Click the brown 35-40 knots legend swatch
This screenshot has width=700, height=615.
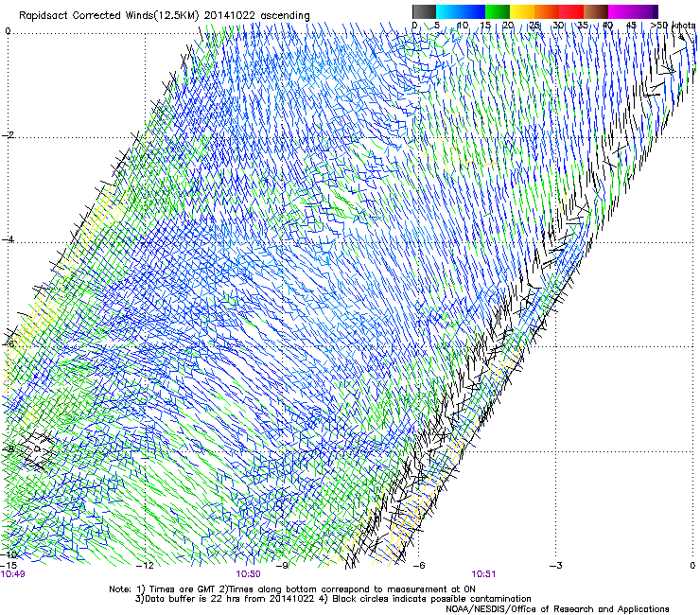coord(596,11)
